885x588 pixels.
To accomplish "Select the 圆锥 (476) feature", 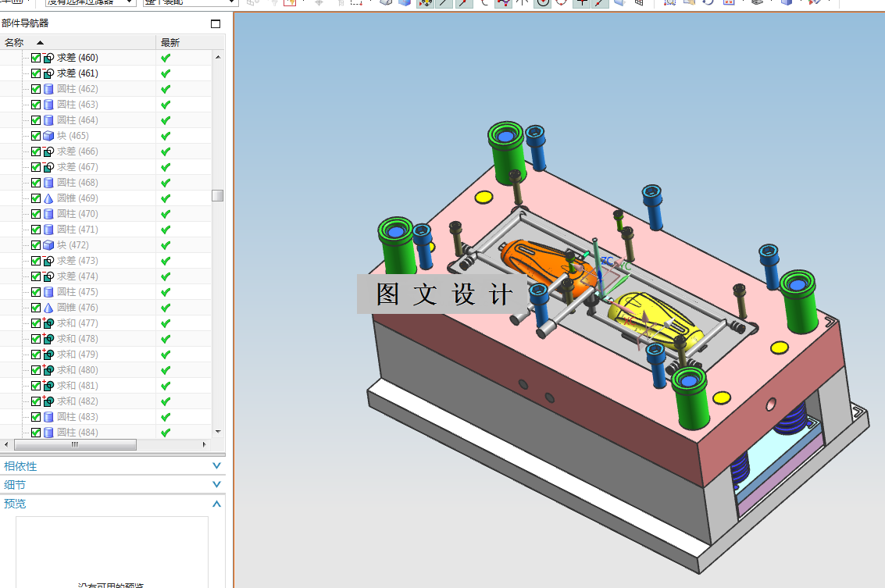I will 77,308.
